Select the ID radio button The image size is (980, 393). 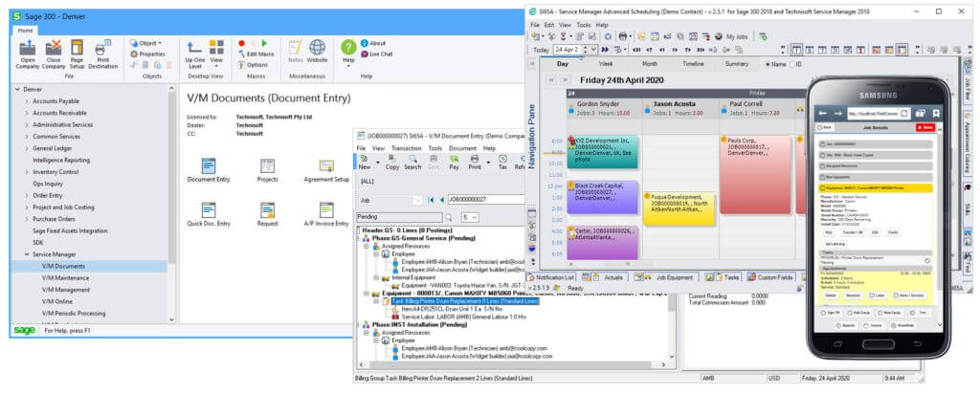click(x=791, y=63)
